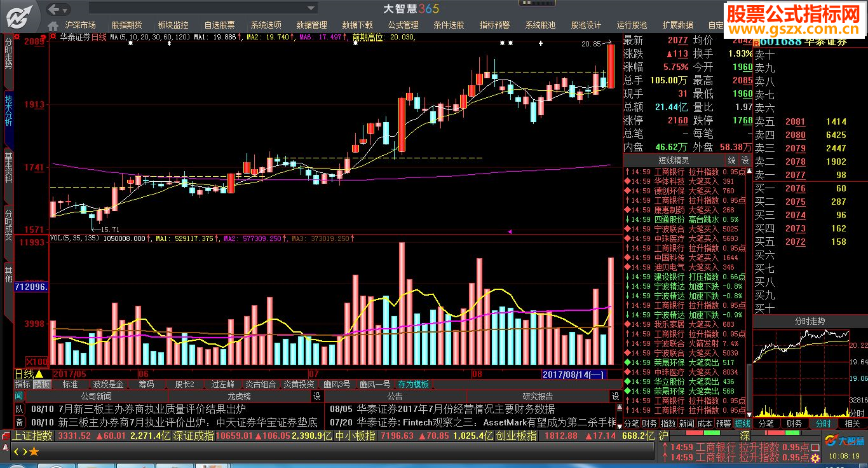Open the 板块监控 menu

tap(173, 25)
